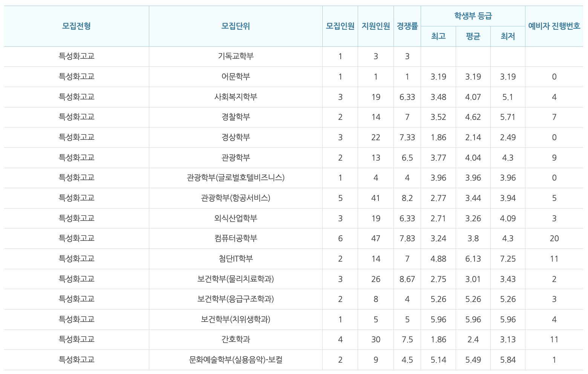Select the 사회복지학부 department cell

[236, 97]
